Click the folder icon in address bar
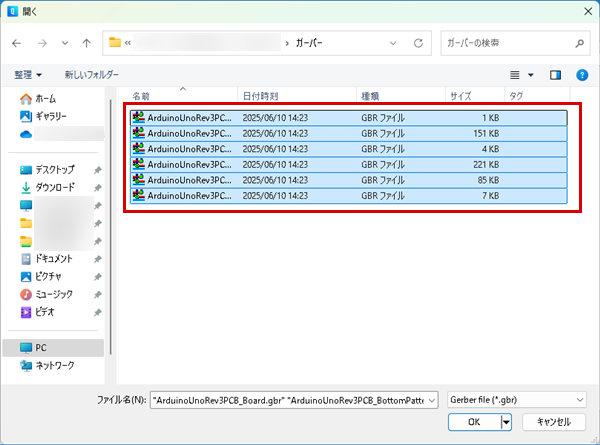Viewport: 600px width, 445px height. pos(115,42)
